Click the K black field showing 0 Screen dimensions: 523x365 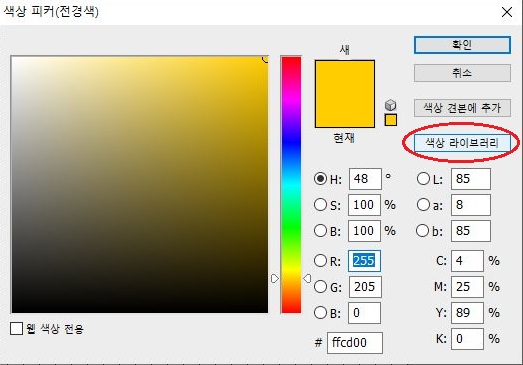click(467, 339)
